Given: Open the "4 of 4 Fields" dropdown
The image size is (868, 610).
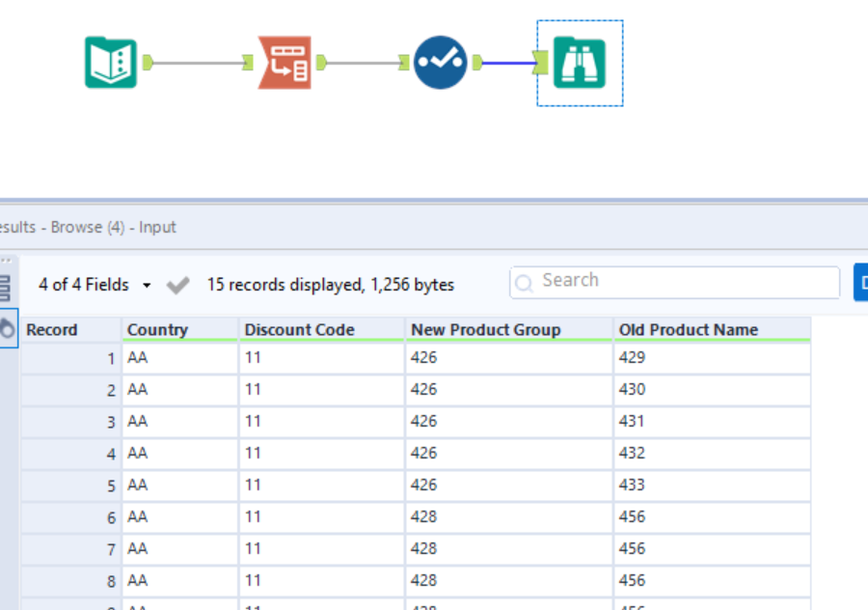Looking at the screenshot, I should [x=84, y=284].
